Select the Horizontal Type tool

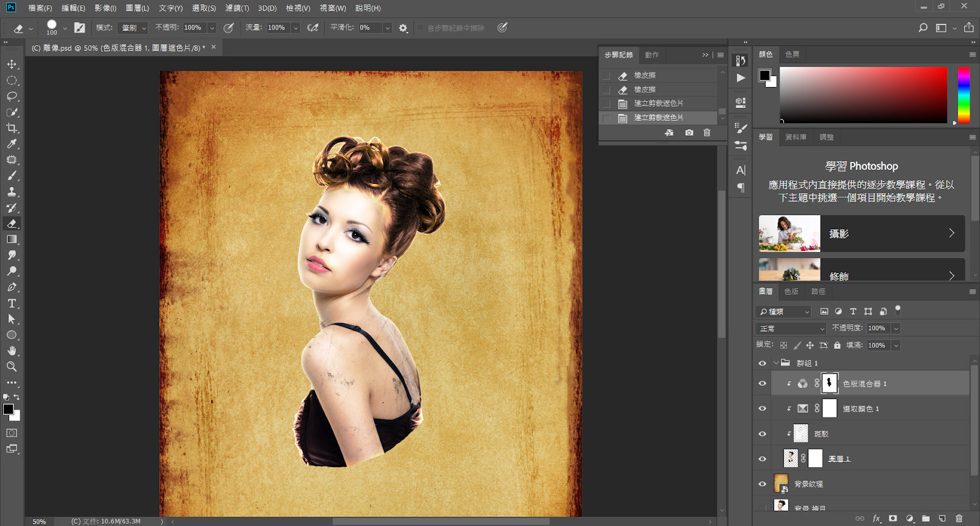pyautogui.click(x=12, y=303)
